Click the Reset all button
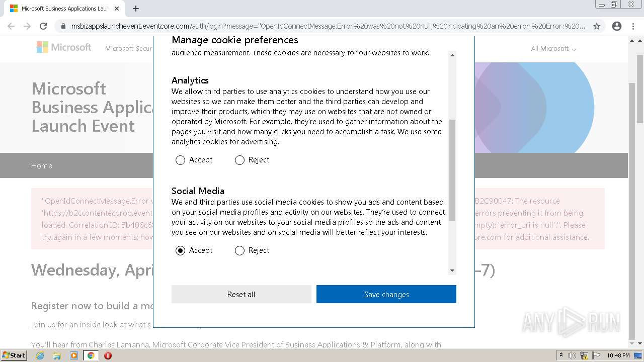 (241, 294)
